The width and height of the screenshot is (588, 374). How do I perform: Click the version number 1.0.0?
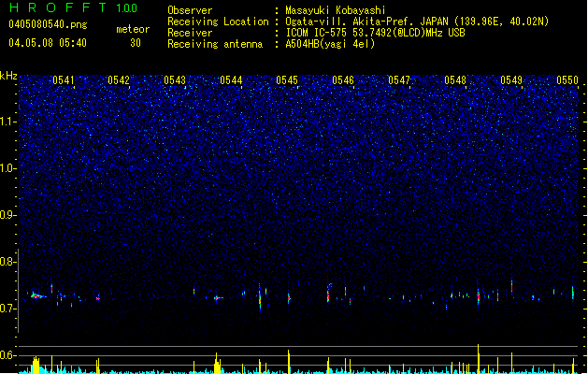tap(126, 7)
